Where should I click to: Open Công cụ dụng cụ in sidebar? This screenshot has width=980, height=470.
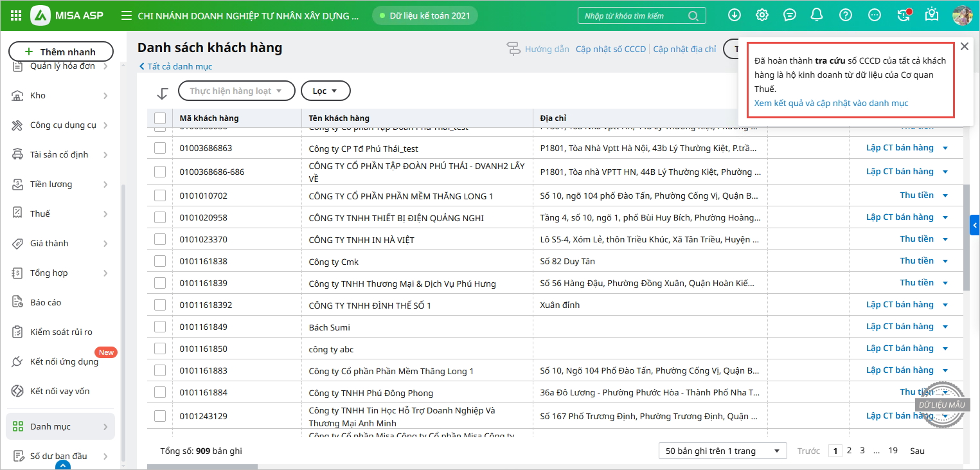(60, 125)
